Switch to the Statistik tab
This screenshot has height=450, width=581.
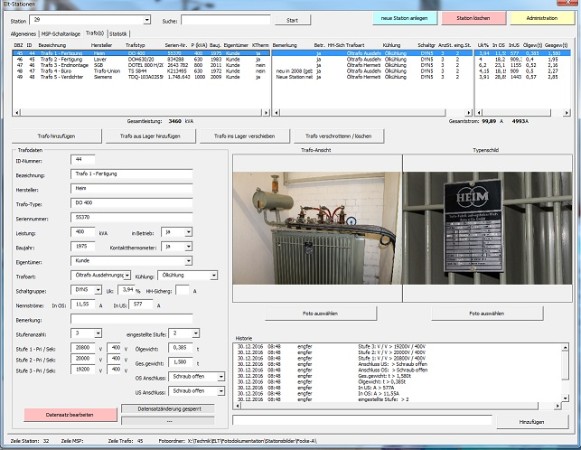tap(118, 34)
